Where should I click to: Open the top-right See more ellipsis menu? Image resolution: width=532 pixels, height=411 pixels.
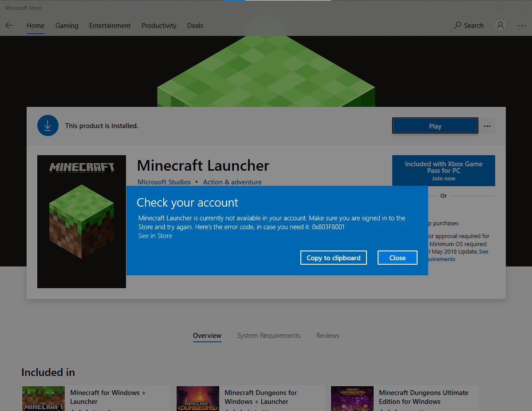521,25
